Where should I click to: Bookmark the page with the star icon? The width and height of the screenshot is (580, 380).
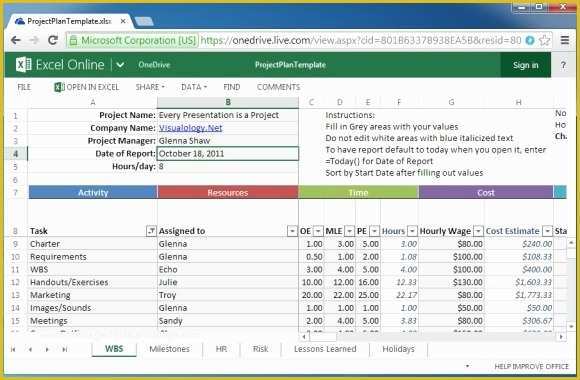point(544,40)
